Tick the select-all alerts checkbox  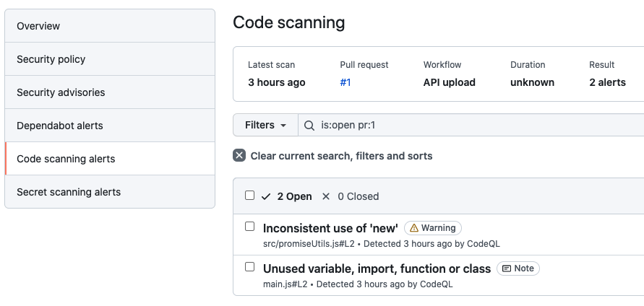[x=249, y=196]
